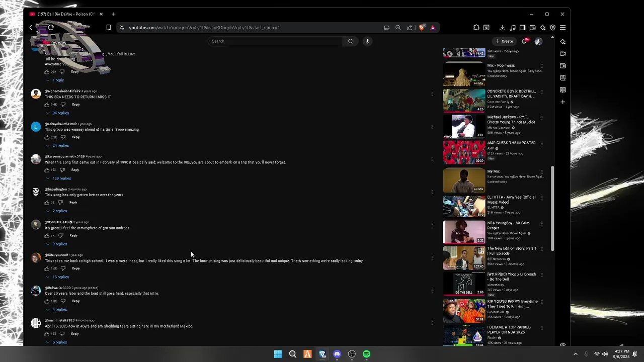Open the browser hamburger main menu
Viewport: 644px width, 362px height.
(563, 28)
